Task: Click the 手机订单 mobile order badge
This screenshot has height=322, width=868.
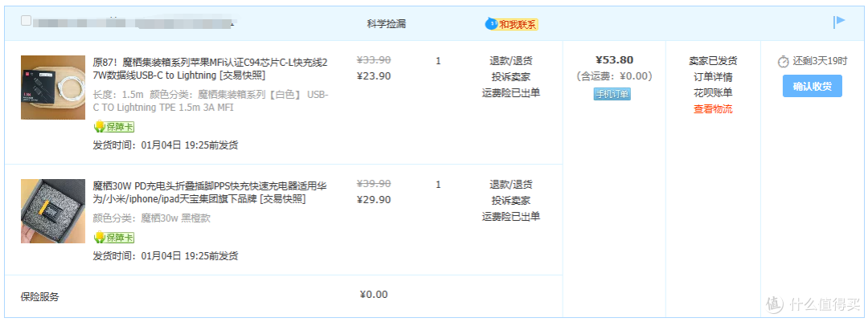Action: click(612, 95)
